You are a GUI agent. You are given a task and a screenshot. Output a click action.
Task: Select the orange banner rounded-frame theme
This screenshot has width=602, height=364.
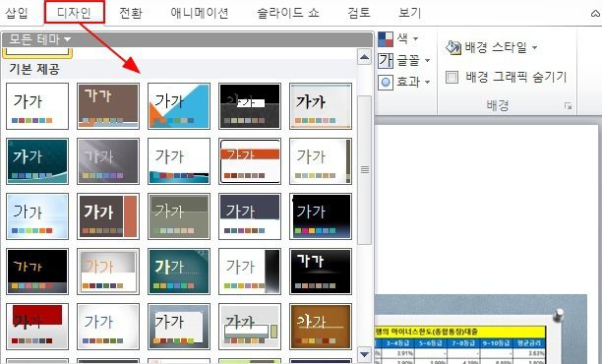(250, 161)
